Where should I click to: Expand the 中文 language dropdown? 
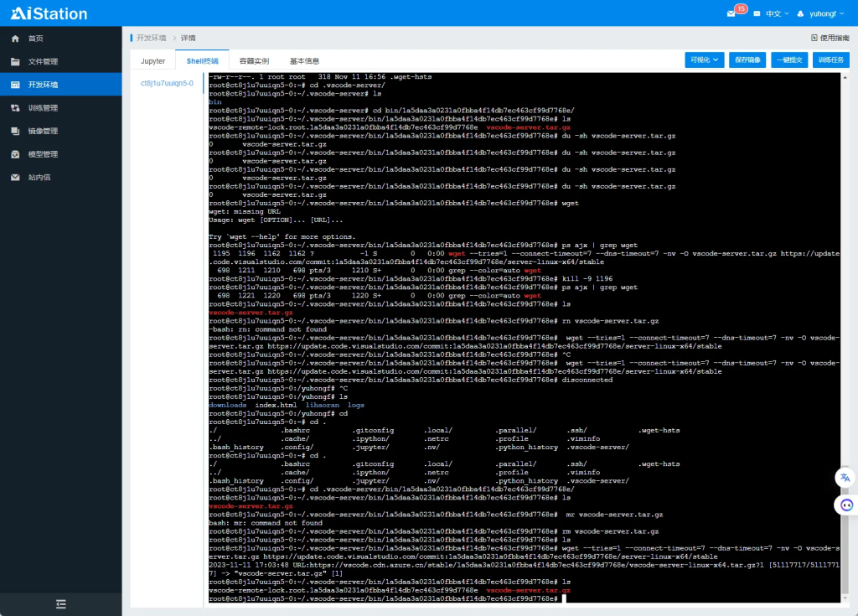point(770,13)
